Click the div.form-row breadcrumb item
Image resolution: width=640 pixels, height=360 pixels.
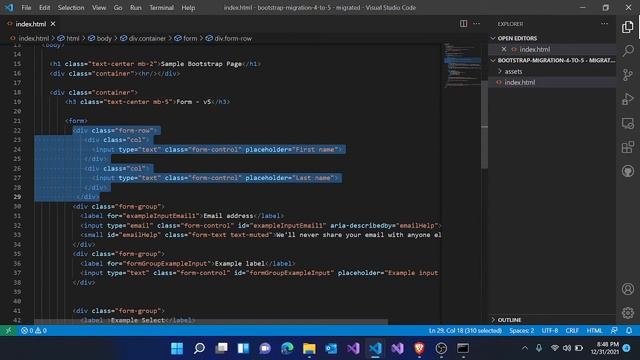click(233, 38)
